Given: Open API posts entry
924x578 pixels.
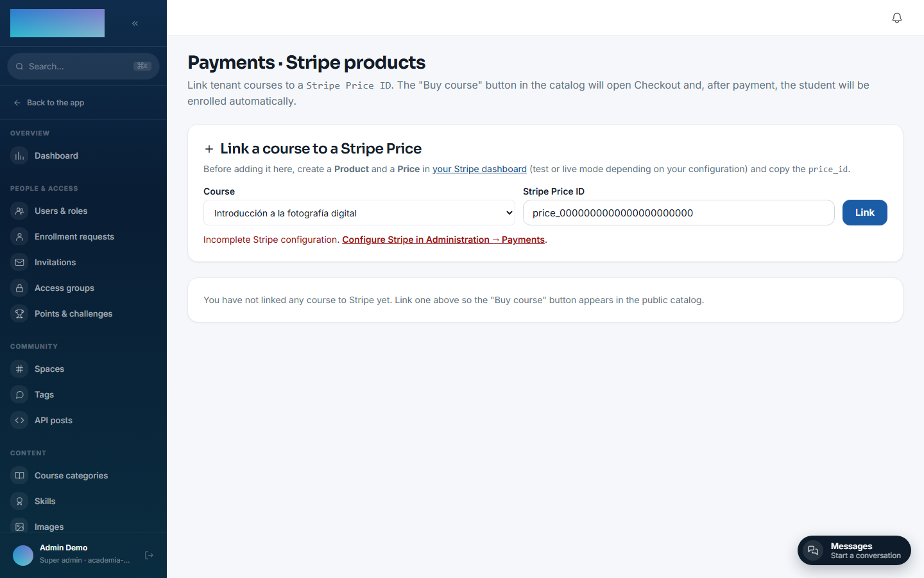Looking at the screenshot, I should [83, 421].
